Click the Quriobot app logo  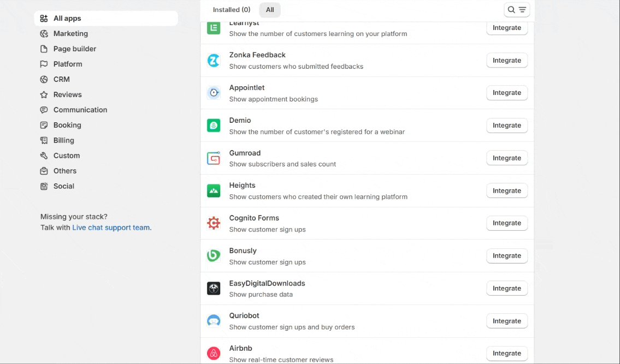(x=214, y=321)
